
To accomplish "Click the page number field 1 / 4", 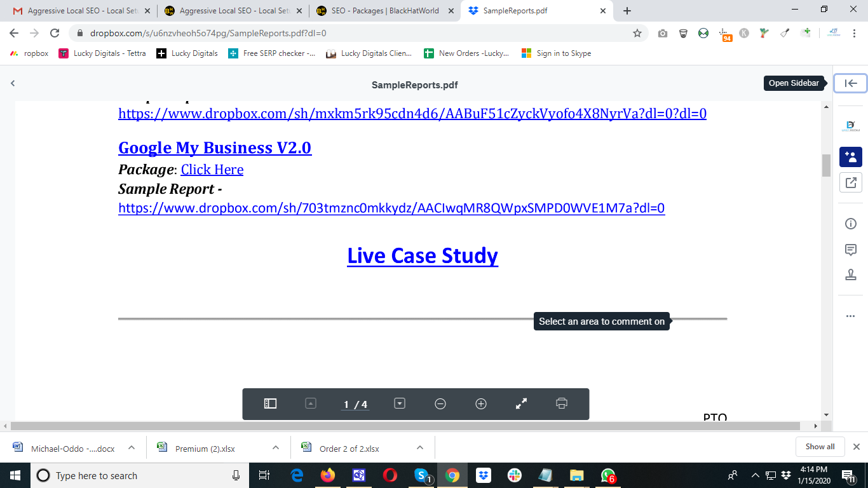I will [x=355, y=404].
